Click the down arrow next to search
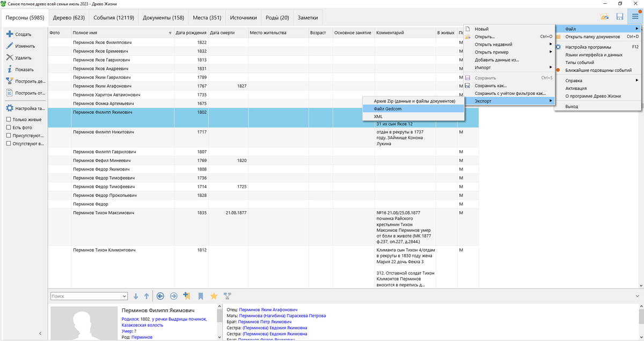The width and height of the screenshot is (644, 341). click(x=136, y=296)
